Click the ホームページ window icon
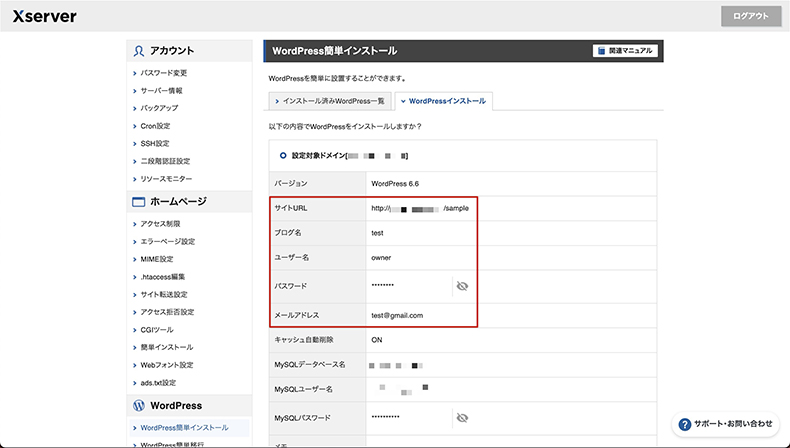This screenshot has width=790, height=448. (139, 202)
